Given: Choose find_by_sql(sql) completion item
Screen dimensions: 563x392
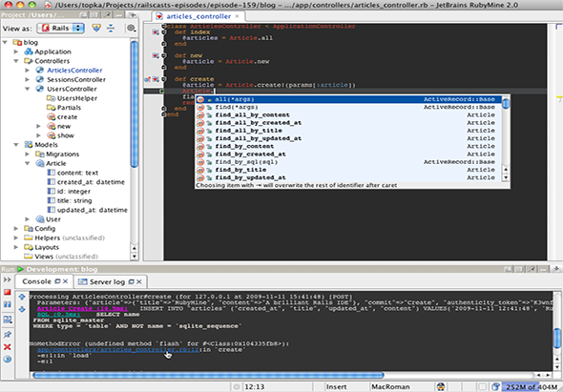Looking at the screenshot, I should [348, 162].
